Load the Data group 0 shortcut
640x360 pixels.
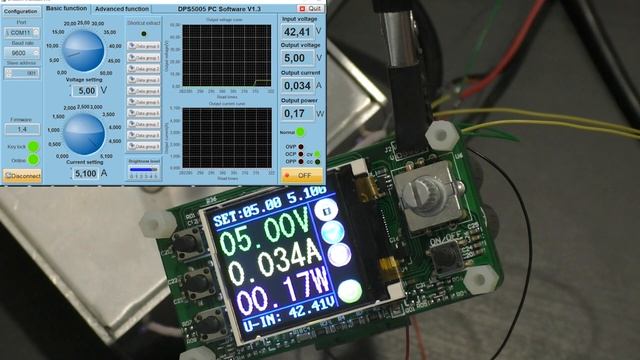pyautogui.click(x=144, y=46)
